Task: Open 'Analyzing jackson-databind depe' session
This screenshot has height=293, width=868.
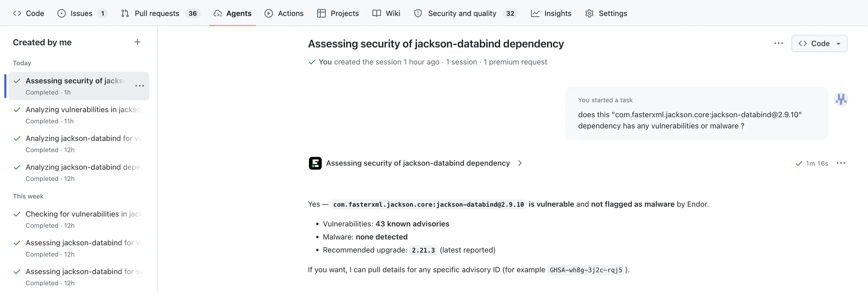Action: coord(79,172)
